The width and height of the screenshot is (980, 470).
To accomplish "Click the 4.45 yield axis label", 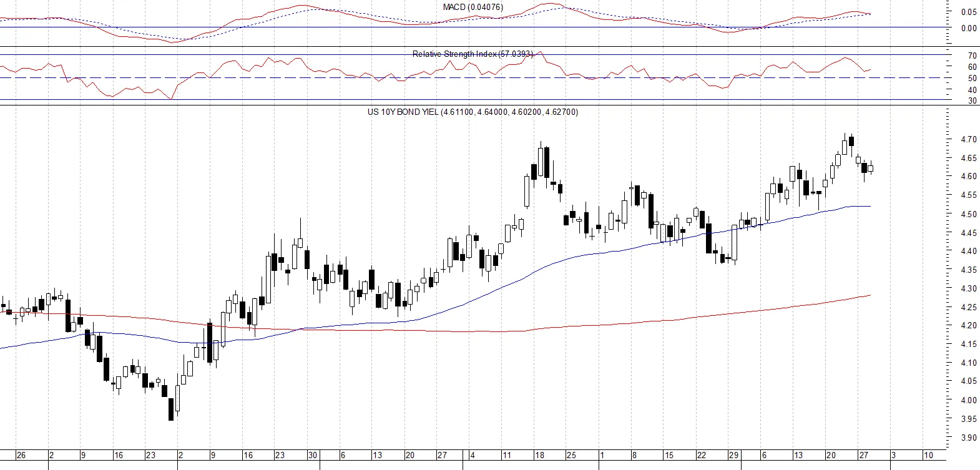I will coord(969,233).
